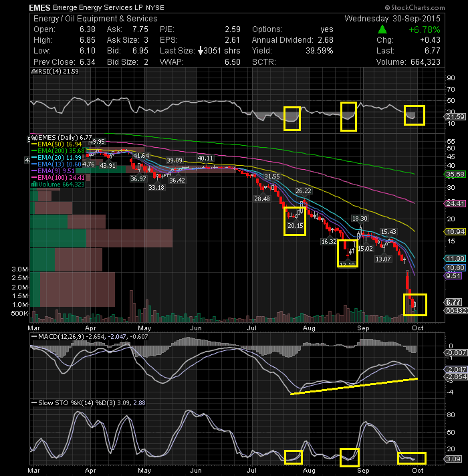Click the 43.91 price label

[108, 165]
